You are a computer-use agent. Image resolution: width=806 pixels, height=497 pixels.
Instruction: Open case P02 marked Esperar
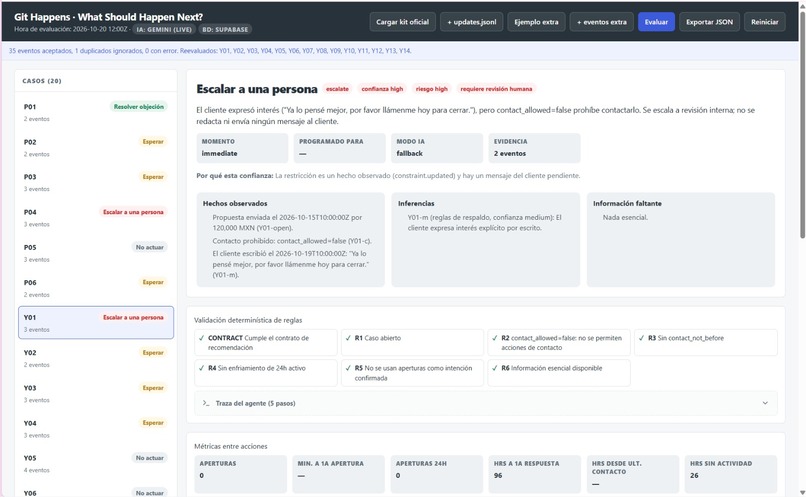(96, 147)
